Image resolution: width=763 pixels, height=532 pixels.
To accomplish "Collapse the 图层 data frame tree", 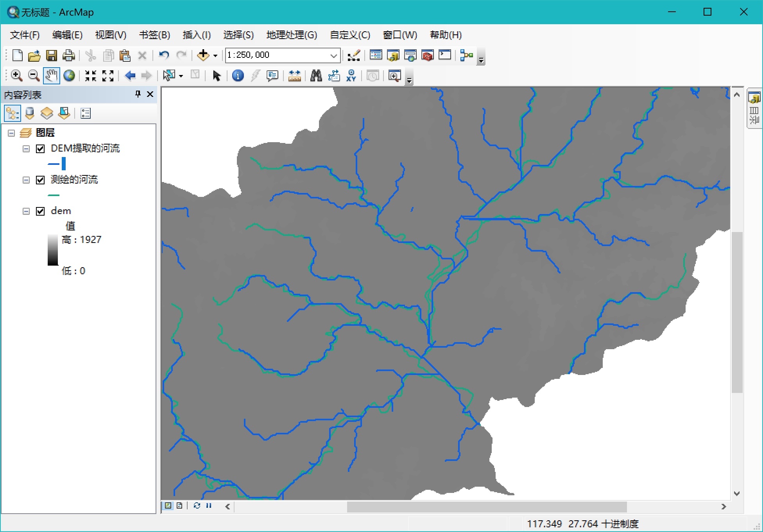I will click(x=11, y=133).
